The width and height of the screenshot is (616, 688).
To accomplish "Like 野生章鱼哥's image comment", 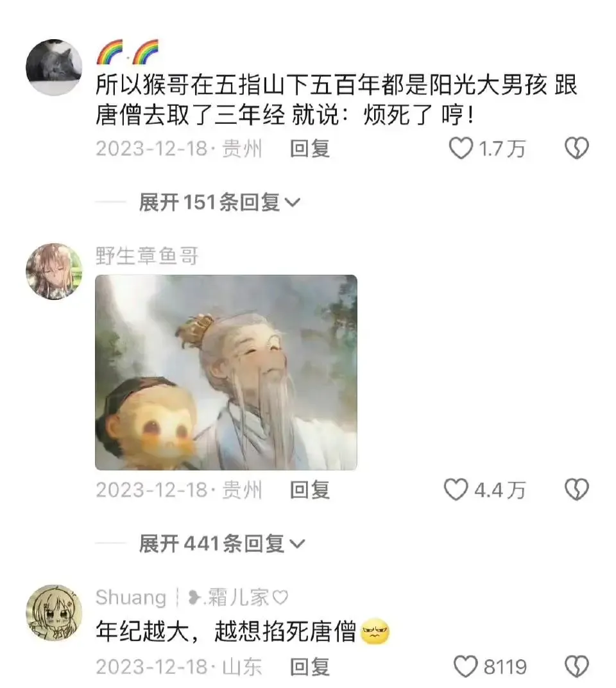I will [456, 490].
